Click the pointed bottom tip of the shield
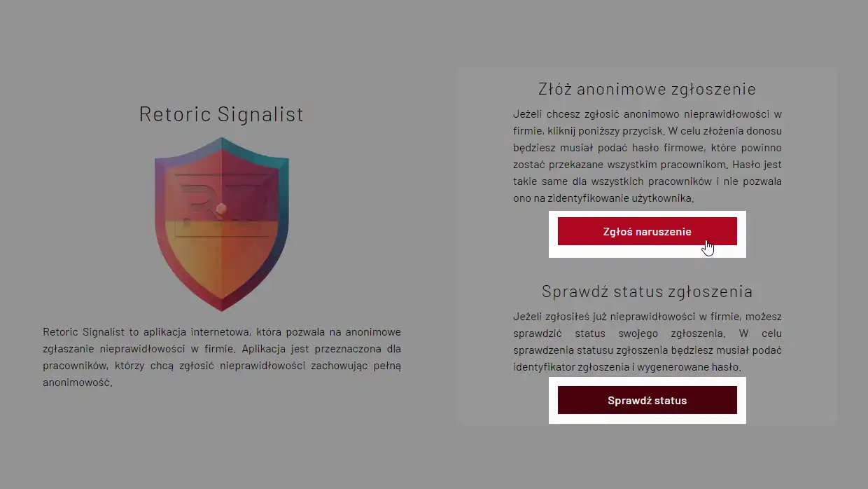Image resolution: width=868 pixels, height=489 pixels. click(x=222, y=307)
